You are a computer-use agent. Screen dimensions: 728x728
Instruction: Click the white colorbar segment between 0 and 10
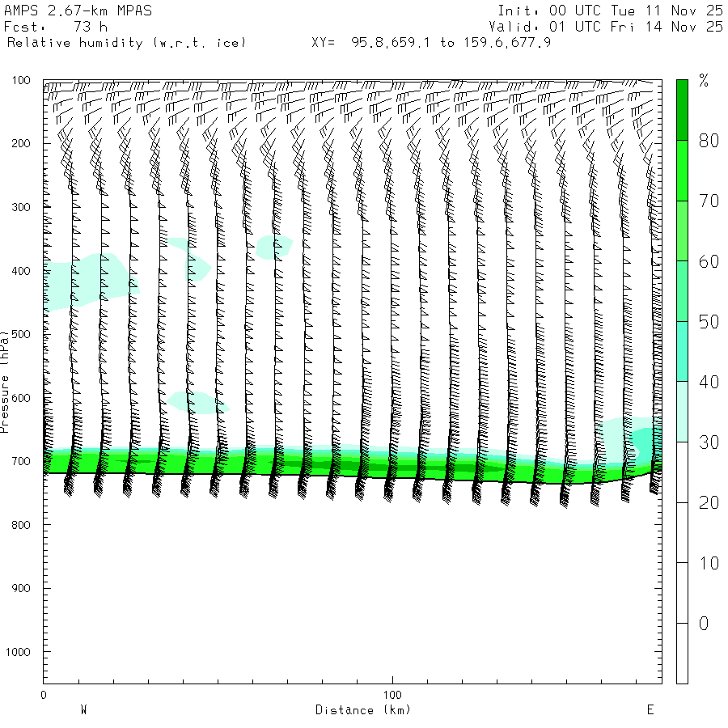click(682, 593)
